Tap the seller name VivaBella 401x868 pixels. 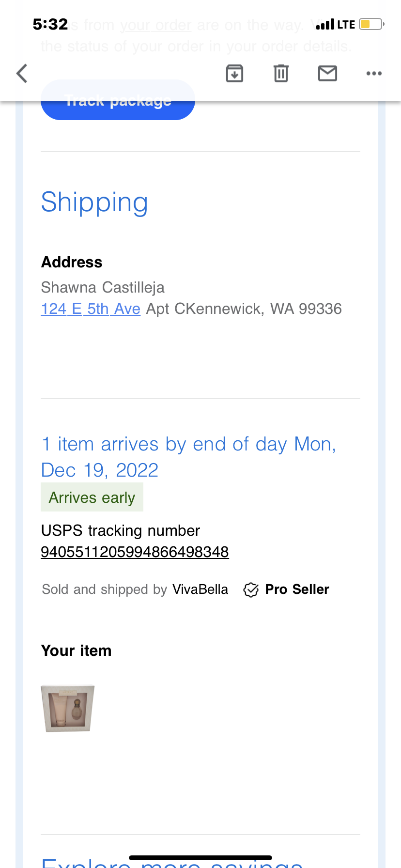click(x=200, y=589)
